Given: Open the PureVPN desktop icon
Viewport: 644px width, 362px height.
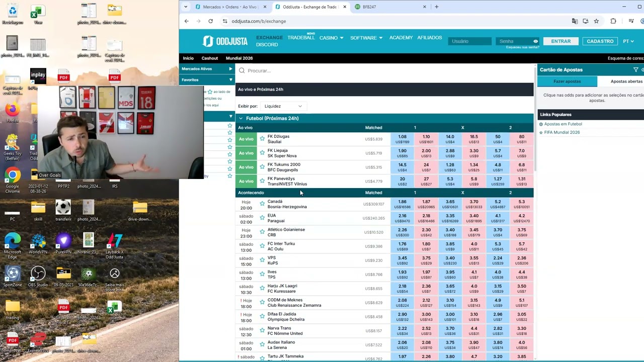Looking at the screenshot, I should [x=63, y=243].
